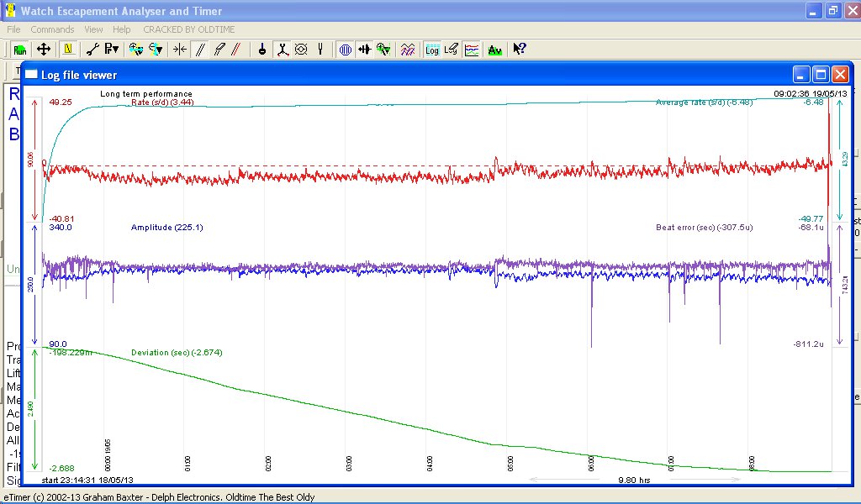Click the tuning fork icon
This screenshot has height=504, width=861.
(320, 50)
